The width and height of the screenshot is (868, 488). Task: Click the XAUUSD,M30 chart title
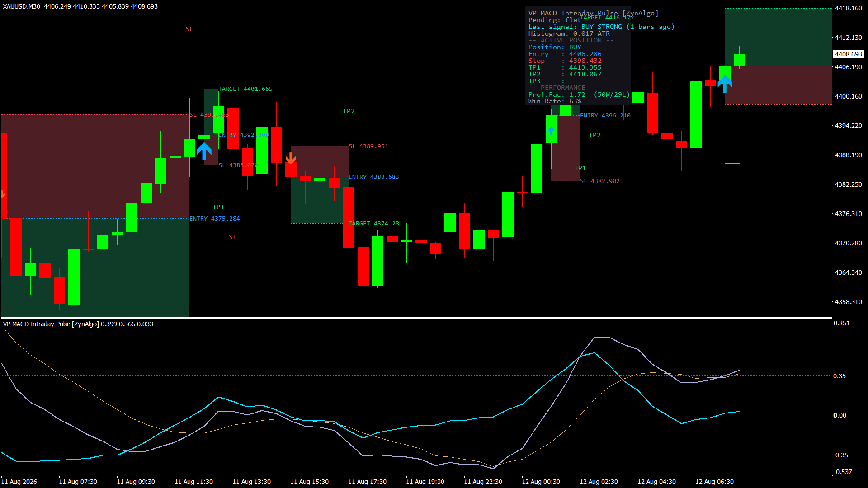(x=22, y=6)
